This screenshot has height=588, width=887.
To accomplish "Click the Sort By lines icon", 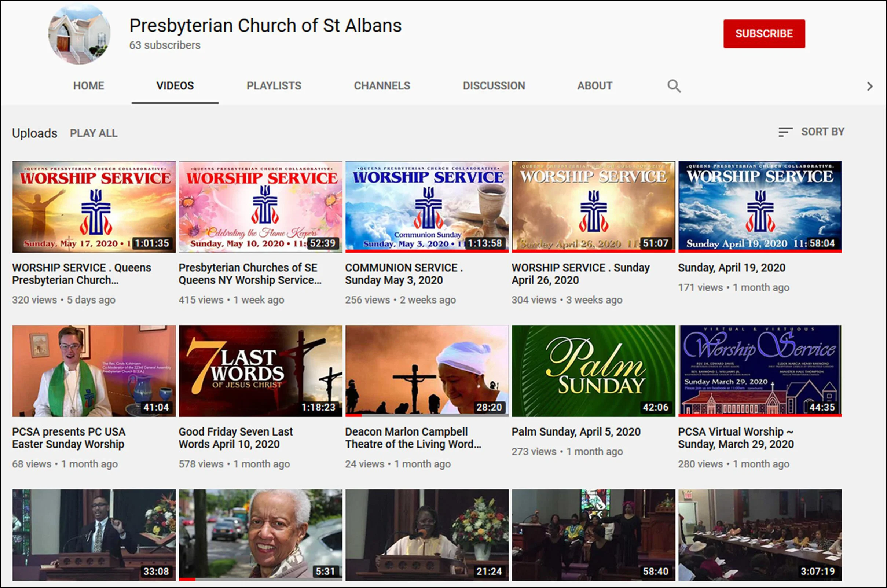I will 785,132.
